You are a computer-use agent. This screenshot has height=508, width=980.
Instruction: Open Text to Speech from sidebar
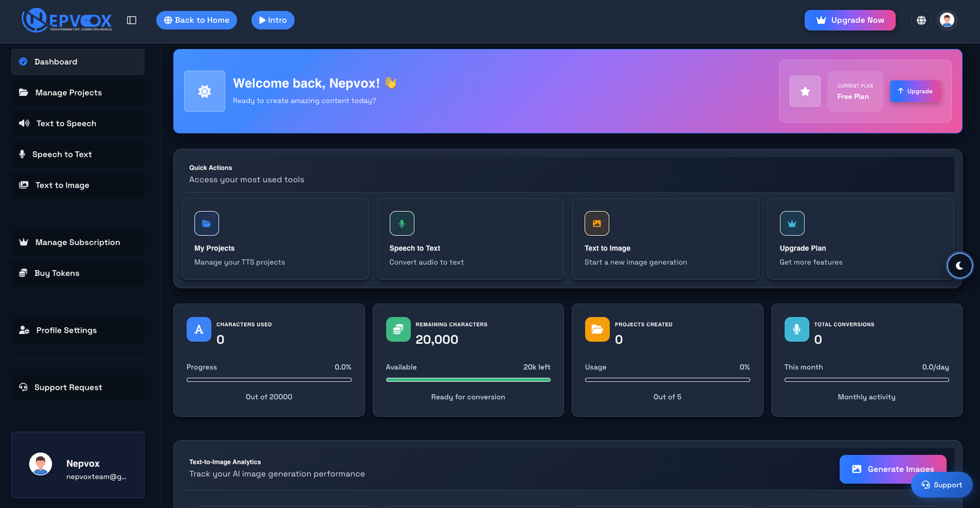pos(66,124)
